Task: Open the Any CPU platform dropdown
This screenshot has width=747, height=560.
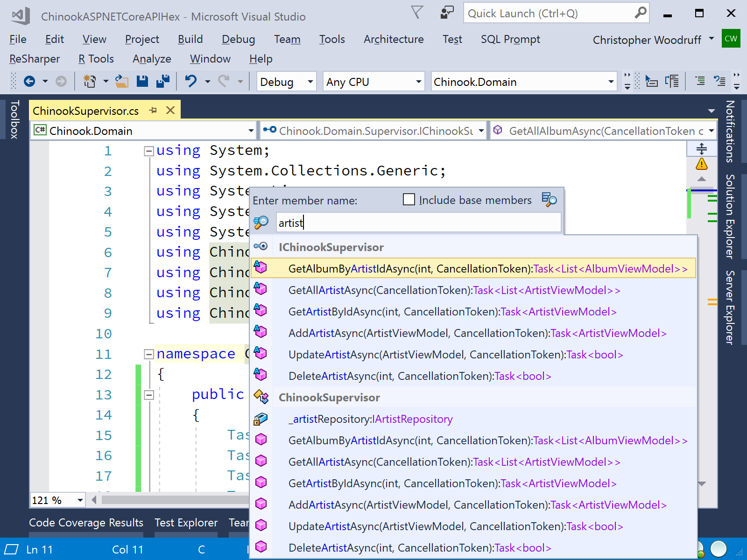Action: pos(373,82)
